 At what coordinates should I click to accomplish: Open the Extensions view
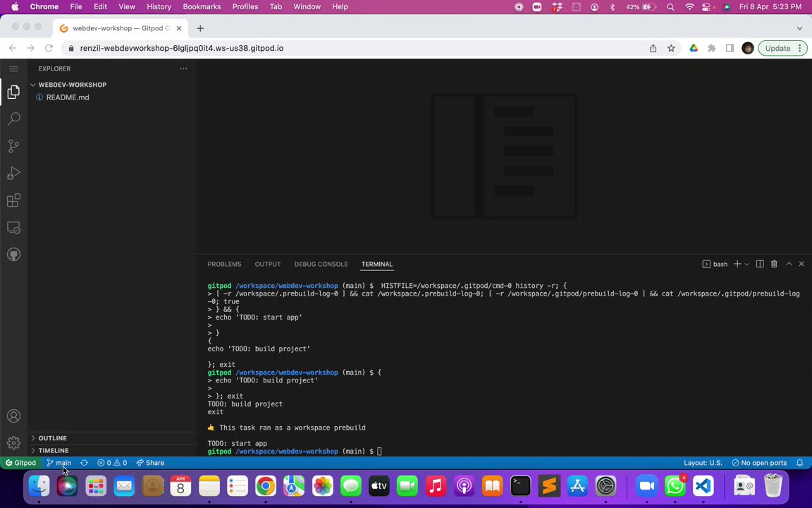[13, 200]
